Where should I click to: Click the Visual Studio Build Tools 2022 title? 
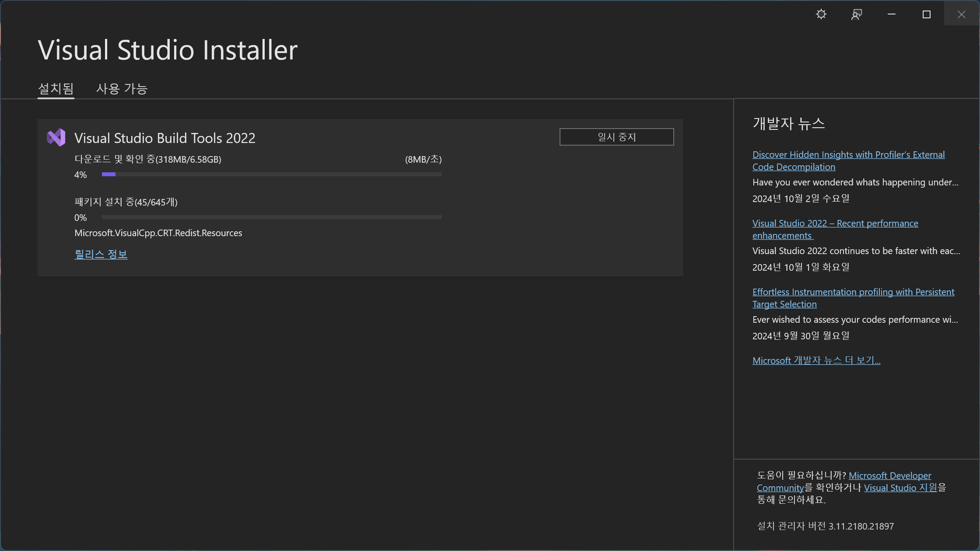164,138
